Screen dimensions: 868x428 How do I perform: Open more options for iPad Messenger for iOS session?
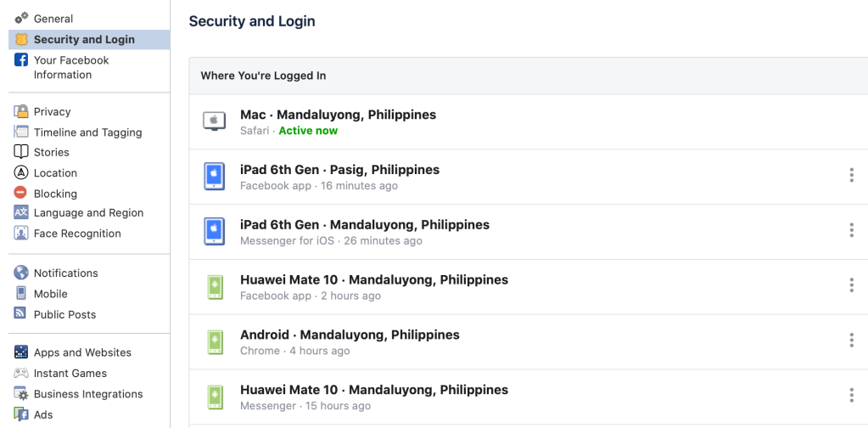pyautogui.click(x=851, y=231)
